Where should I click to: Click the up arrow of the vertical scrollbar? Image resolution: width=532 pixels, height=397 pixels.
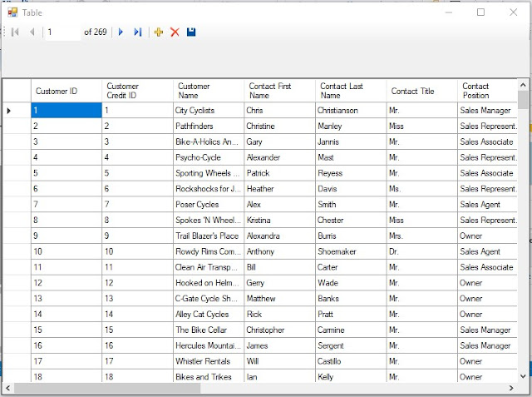point(523,85)
